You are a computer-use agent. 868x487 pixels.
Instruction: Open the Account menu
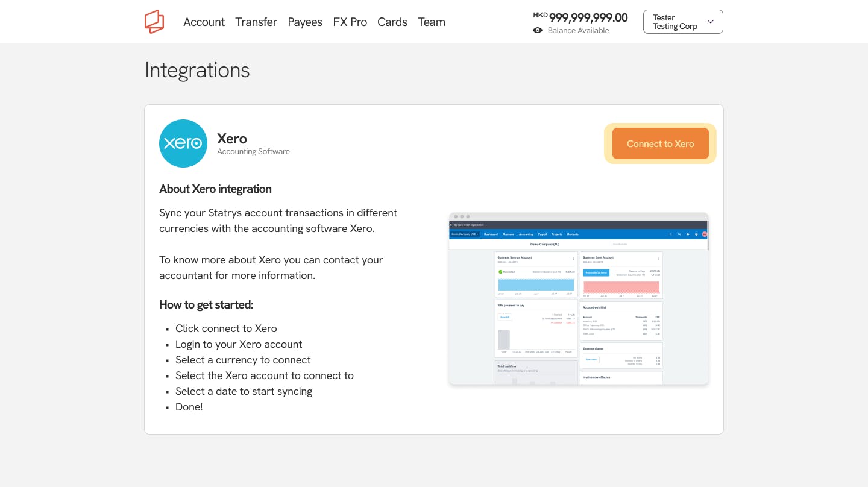pyautogui.click(x=204, y=22)
